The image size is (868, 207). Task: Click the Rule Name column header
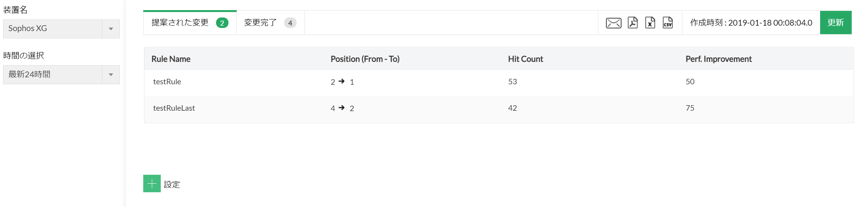(171, 59)
